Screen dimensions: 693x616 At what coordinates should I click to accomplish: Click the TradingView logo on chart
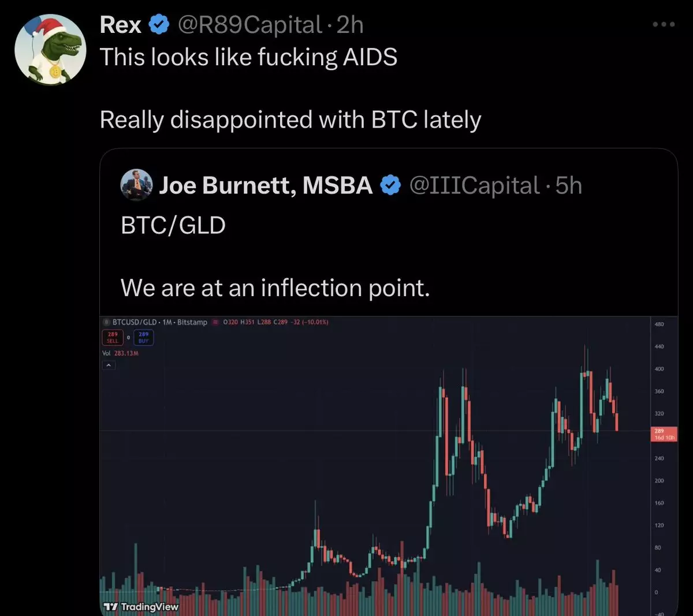point(141,607)
